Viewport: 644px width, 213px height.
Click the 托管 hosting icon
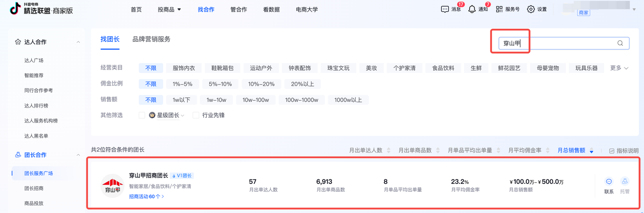[x=624, y=181]
